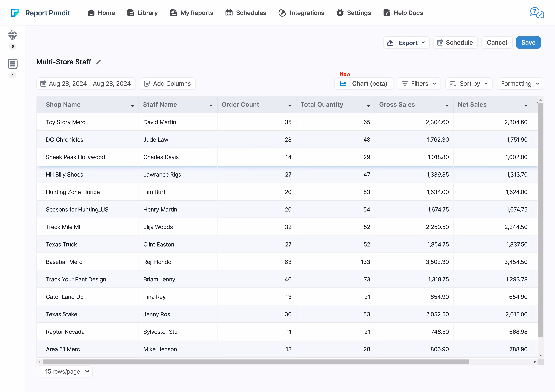Click the Raptor Nevada row name

65,332
